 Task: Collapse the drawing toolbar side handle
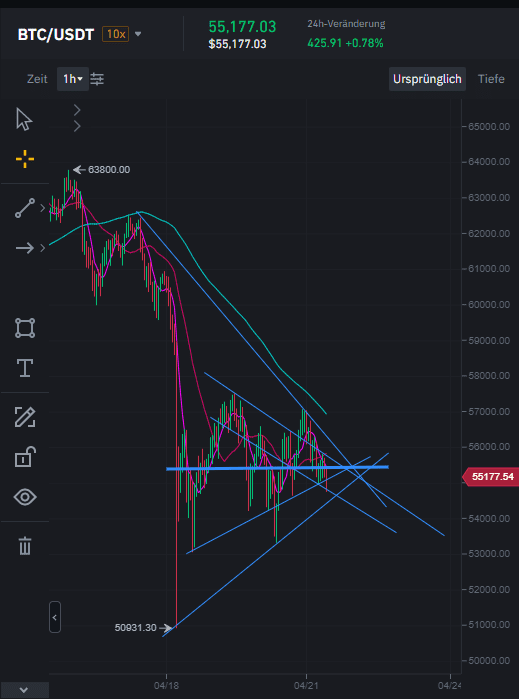(x=55, y=617)
